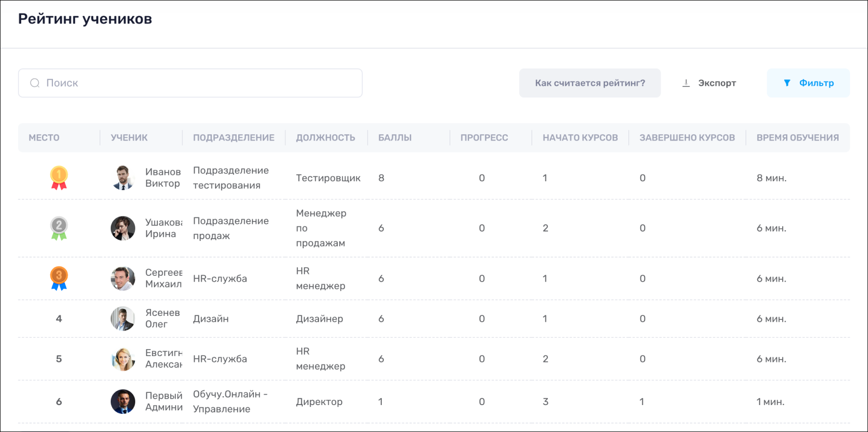This screenshot has height=432, width=868.
Task: Click the ВРЕМЯ ОБУЧЕНИЯ column header
Action: coord(797,138)
